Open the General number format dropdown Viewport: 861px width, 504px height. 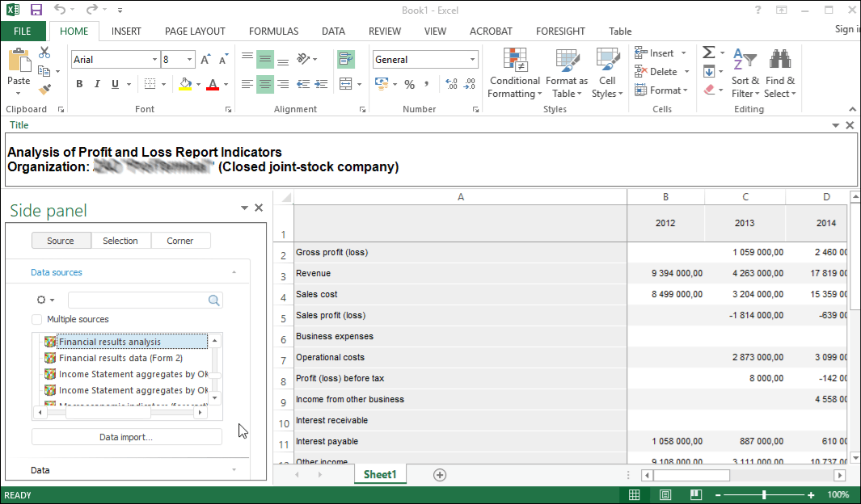coord(473,60)
